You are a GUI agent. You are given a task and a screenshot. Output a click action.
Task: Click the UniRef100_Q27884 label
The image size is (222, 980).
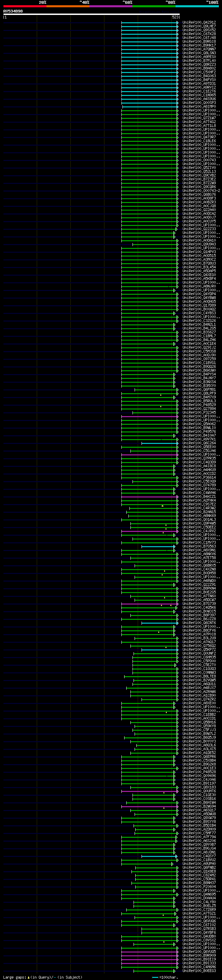click(x=199, y=408)
